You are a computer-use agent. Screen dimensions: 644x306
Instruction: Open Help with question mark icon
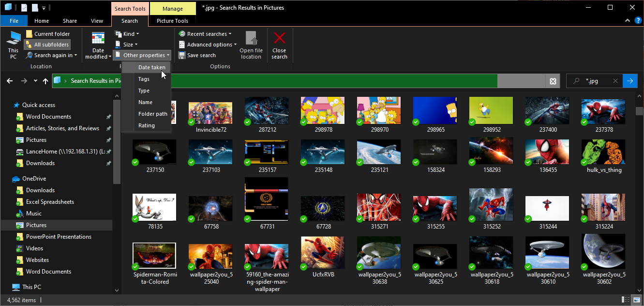[638, 21]
